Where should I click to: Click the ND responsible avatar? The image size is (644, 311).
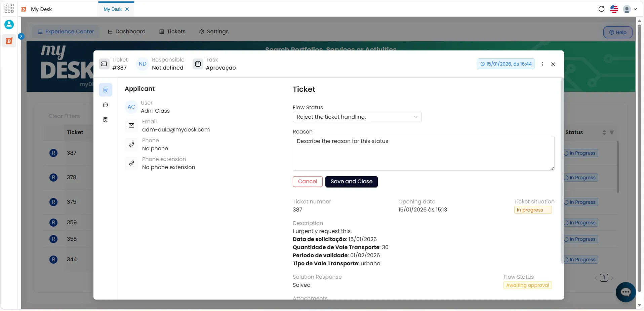[143, 64]
